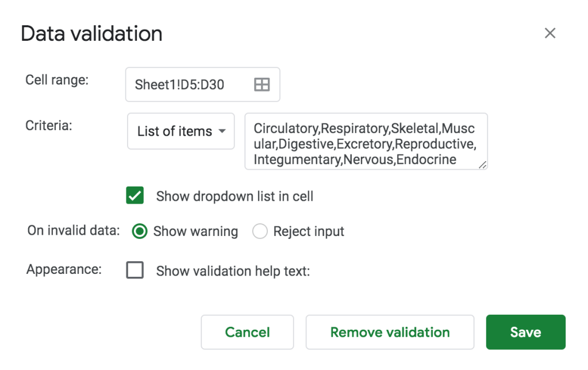The width and height of the screenshot is (588, 370).
Task: Click the table picker icon beside cell range
Action: 262,84
